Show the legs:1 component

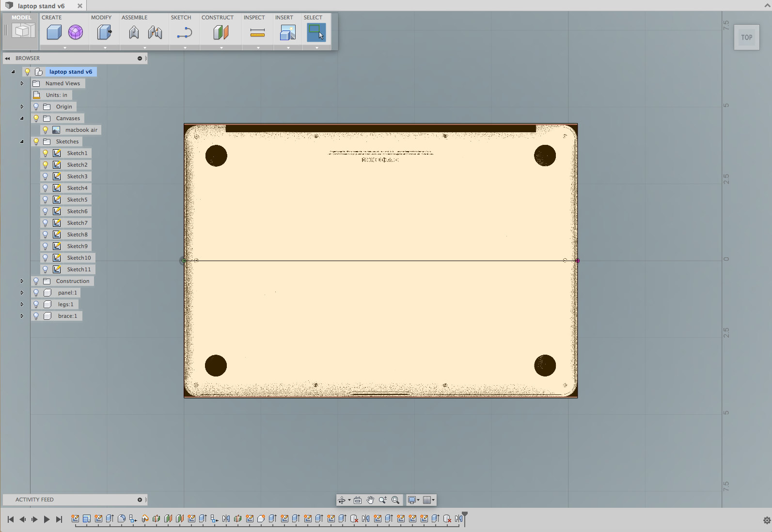pyautogui.click(x=36, y=304)
